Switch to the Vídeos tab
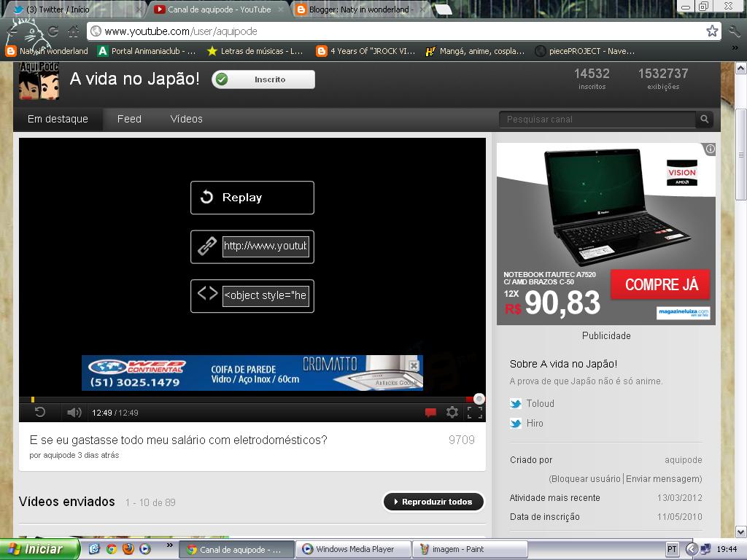Viewport: 747px width, 560px height. [x=186, y=119]
